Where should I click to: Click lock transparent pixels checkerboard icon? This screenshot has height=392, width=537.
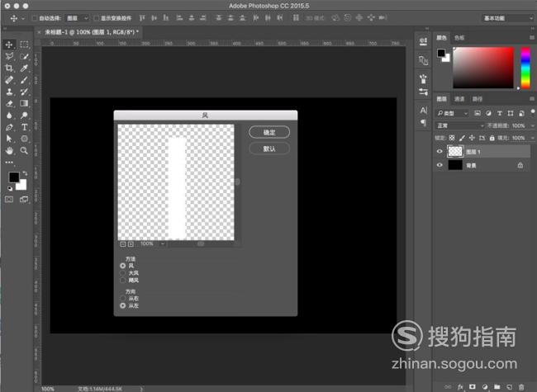(x=452, y=138)
